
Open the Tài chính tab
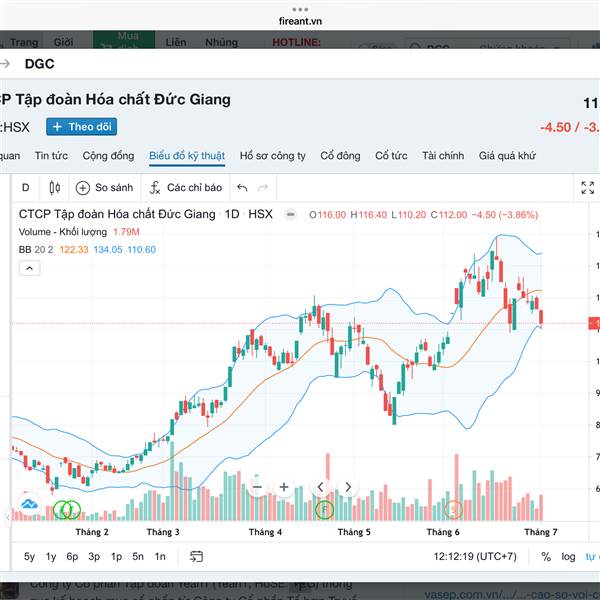pyautogui.click(x=443, y=156)
